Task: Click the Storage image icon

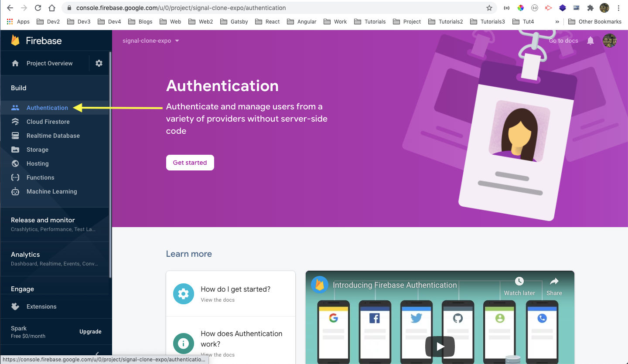Action: [15, 150]
